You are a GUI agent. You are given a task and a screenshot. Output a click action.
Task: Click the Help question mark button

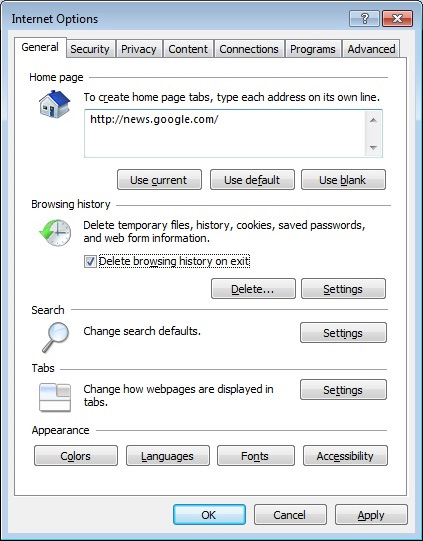tap(364, 18)
